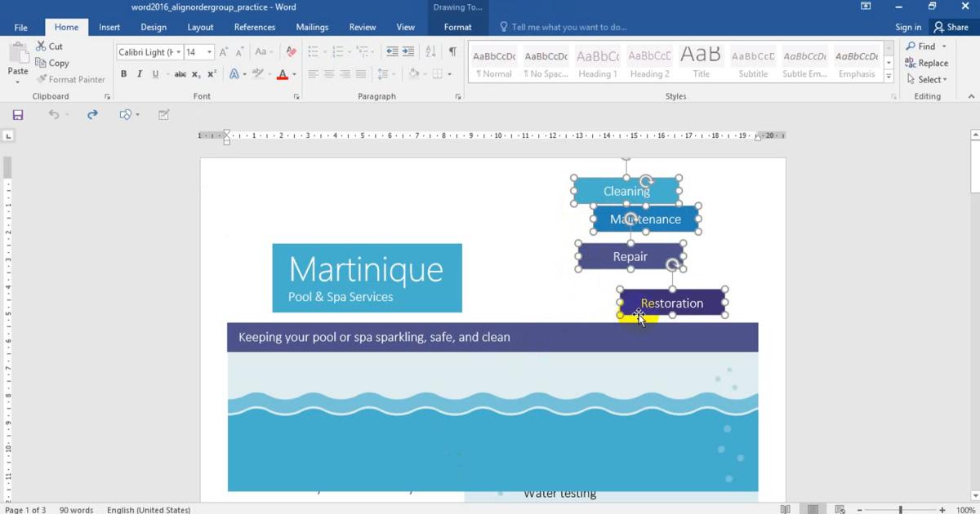Toggle Underline formatting
Screen dimensions: 980x514
155,74
